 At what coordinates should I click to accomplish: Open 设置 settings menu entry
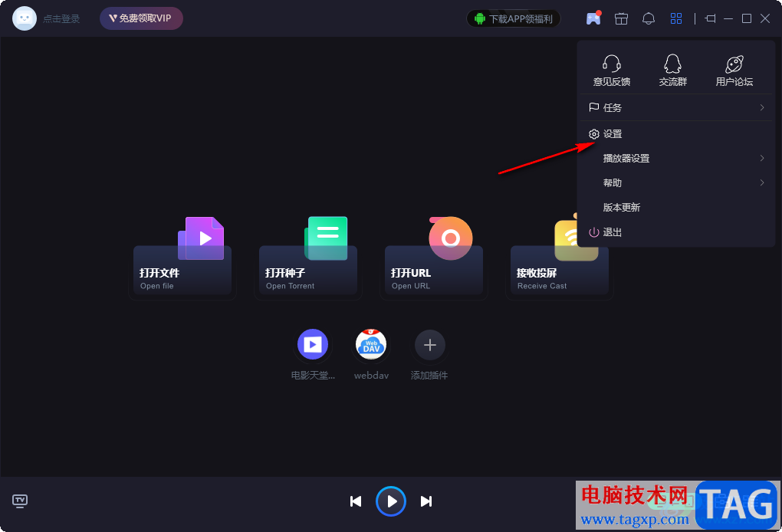click(x=675, y=134)
